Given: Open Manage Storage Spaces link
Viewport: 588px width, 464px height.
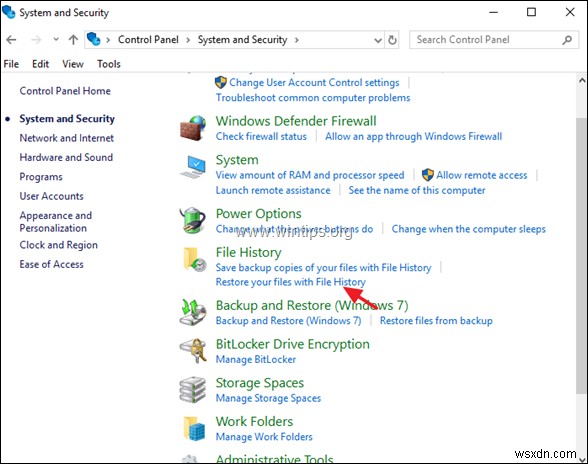Looking at the screenshot, I should [268, 398].
